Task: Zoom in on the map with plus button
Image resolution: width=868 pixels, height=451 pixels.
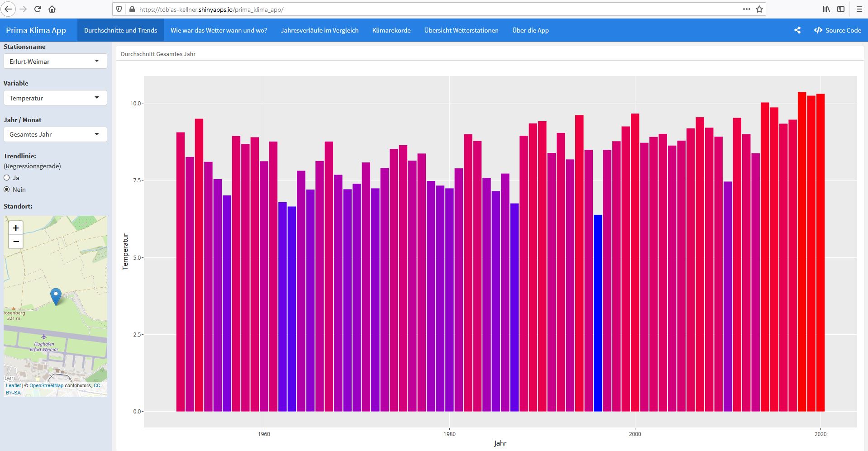Action: 16,228
